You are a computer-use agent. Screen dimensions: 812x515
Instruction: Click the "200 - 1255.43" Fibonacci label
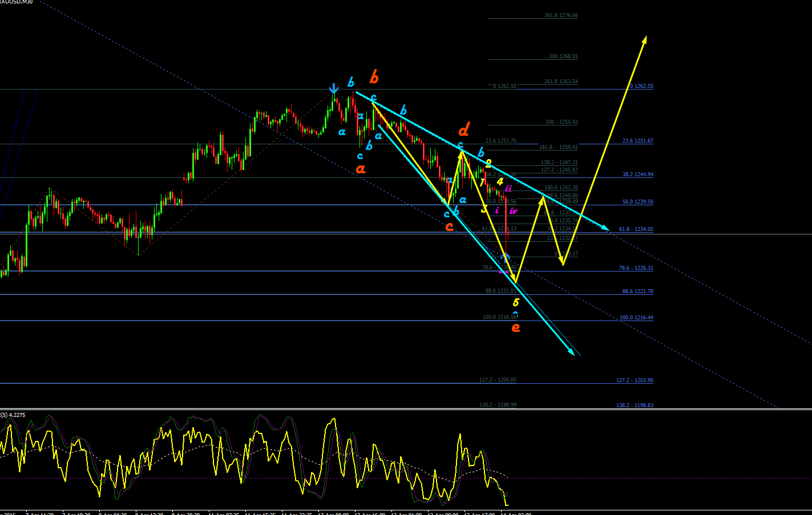coord(561,122)
